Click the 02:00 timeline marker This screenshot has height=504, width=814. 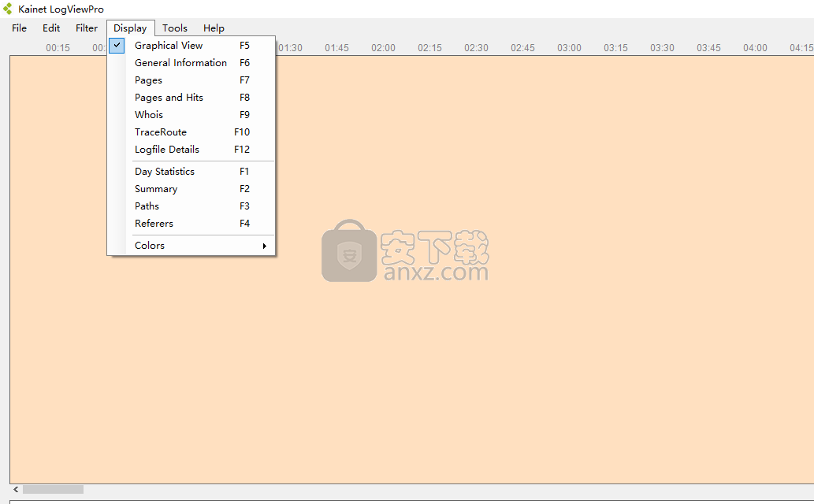tap(383, 48)
